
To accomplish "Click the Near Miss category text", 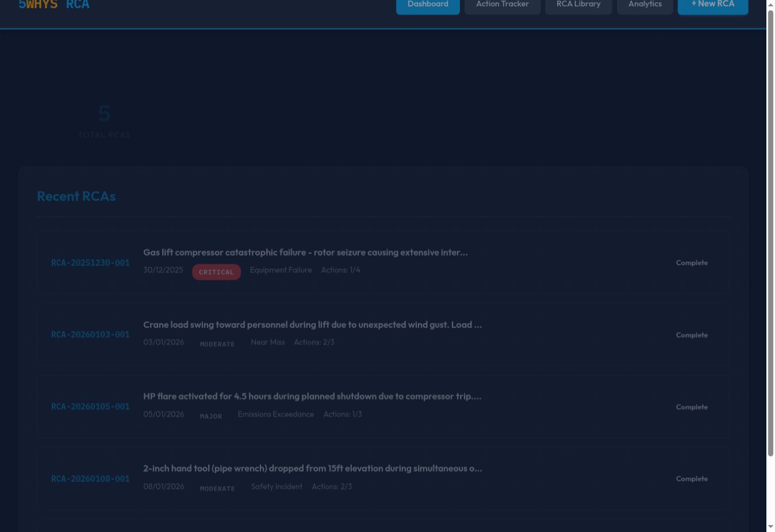I will coord(268,342).
